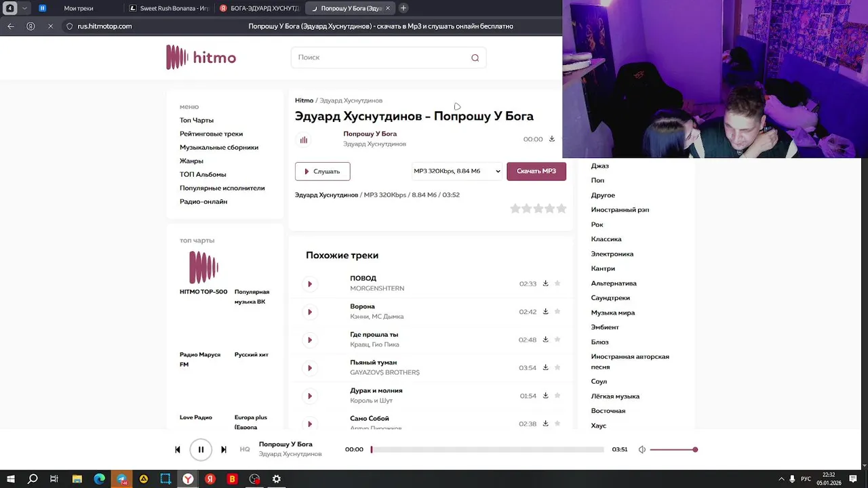Open the HITMO TOP-500 chart thumbnail
This screenshot has height=488, width=868.
[203, 267]
